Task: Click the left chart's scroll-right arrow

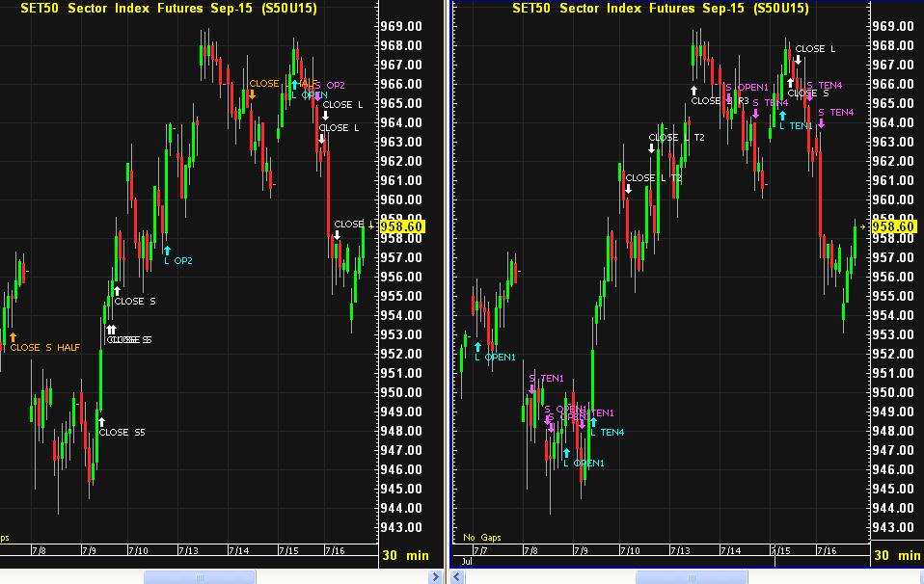Action: [x=435, y=576]
